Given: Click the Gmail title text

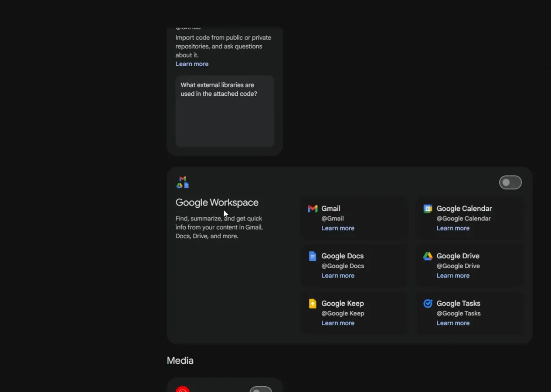Looking at the screenshot, I should 331,209.
